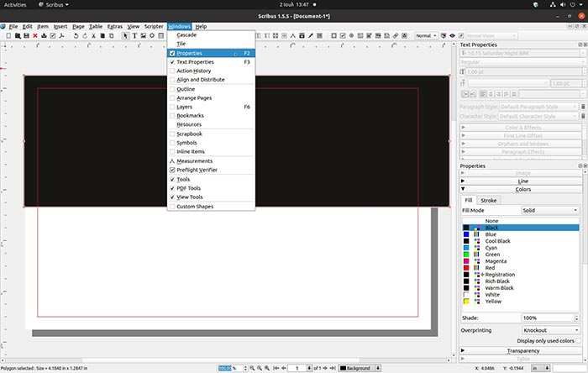The width and height of the screenshot is (588, 373).
Task: Select the Red color swatch
Action: tap(466, 268)
